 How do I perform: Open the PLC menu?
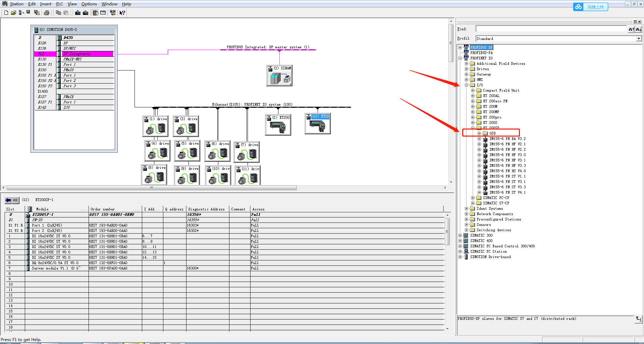[x=59, y=4]
